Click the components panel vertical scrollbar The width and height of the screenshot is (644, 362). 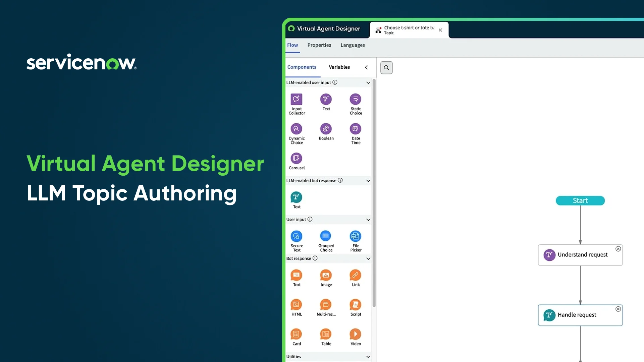[374, 193]
